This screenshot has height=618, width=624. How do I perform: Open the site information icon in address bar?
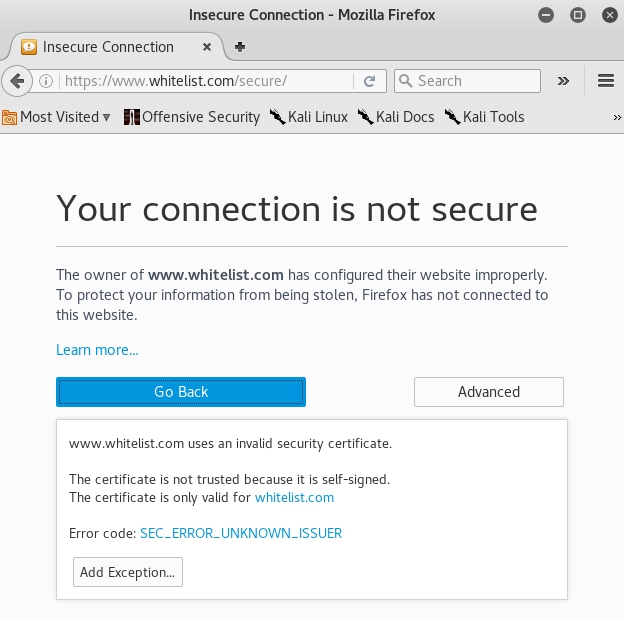(46, 81)
